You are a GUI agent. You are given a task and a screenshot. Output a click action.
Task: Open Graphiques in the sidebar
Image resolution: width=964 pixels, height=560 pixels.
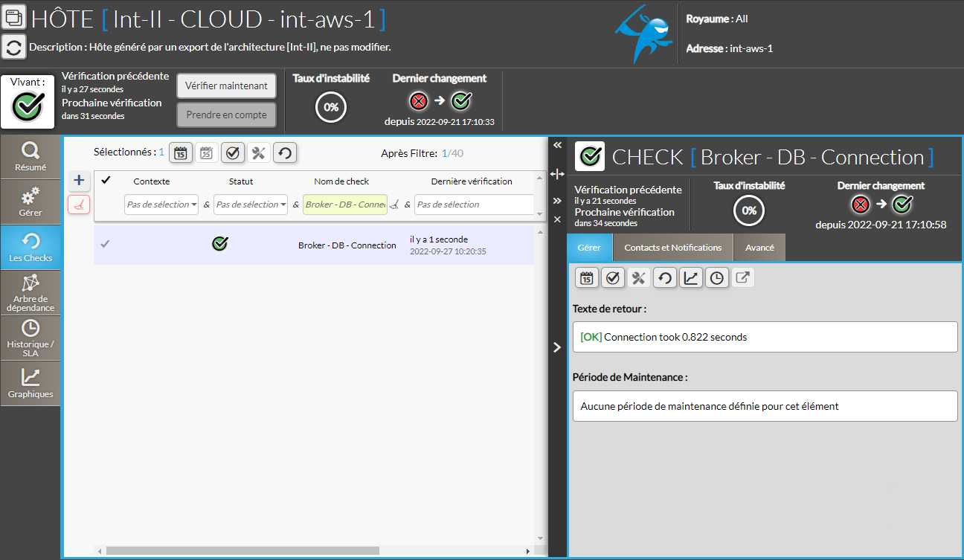point(30,384)
